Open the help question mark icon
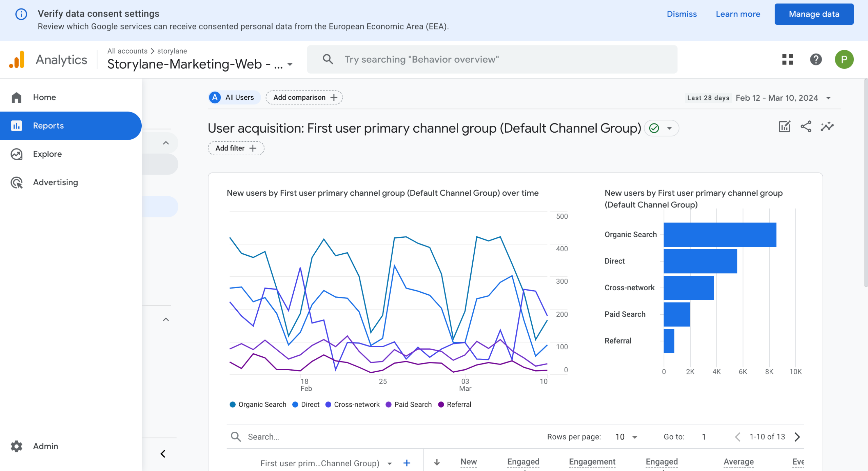The width and height of the screenshot is (868, 471). click(x=816, y=59)
